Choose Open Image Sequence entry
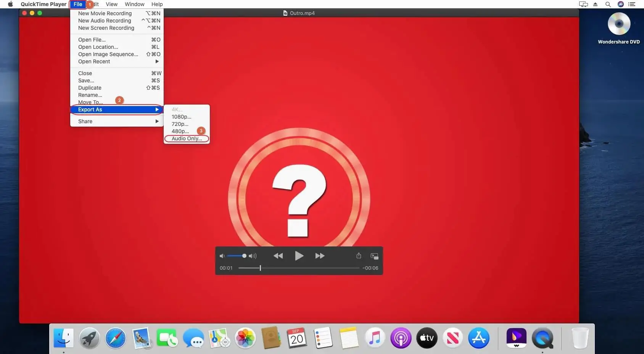This screenshot has width=644, height=354. point(117,54)
